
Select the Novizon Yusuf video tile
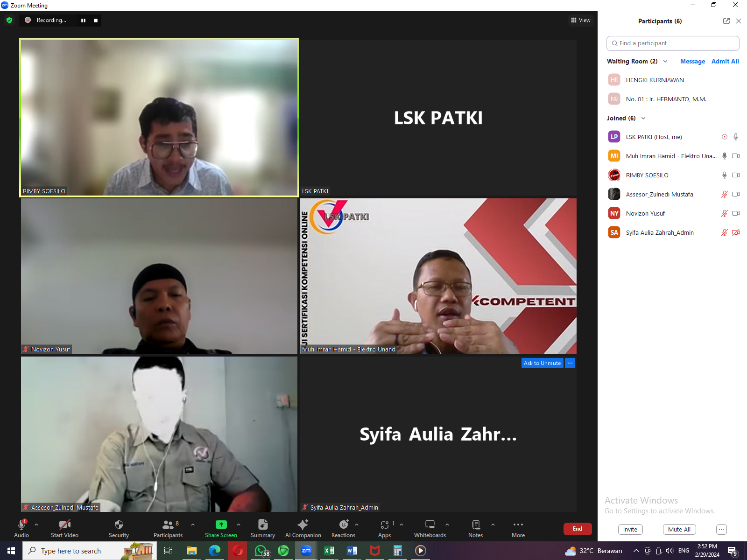pyautogui.click(x=159, y=276)
